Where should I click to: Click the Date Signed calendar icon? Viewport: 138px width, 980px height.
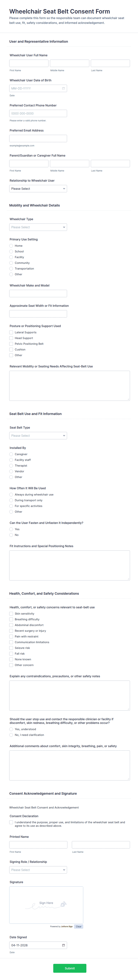pos(64,945)
